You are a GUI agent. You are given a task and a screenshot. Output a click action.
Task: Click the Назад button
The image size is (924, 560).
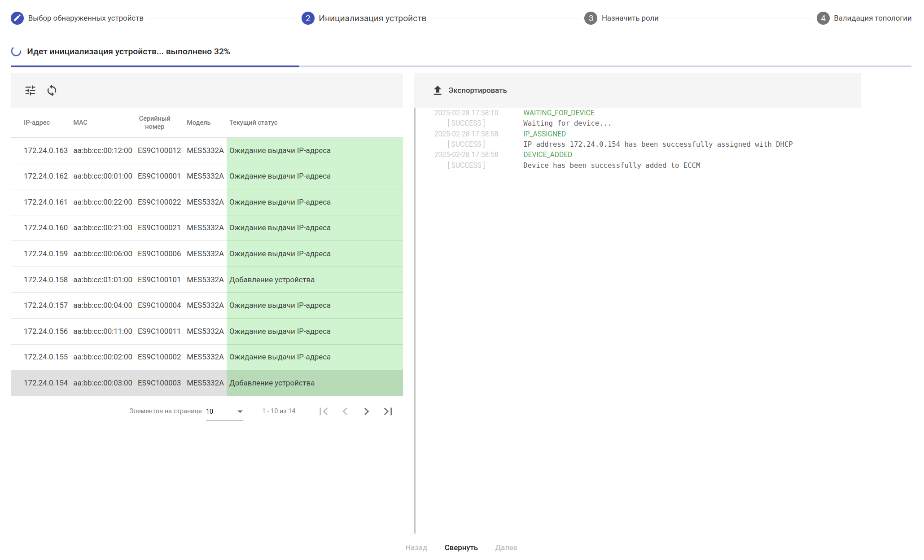pyautogui.click(x=416, y=547)
